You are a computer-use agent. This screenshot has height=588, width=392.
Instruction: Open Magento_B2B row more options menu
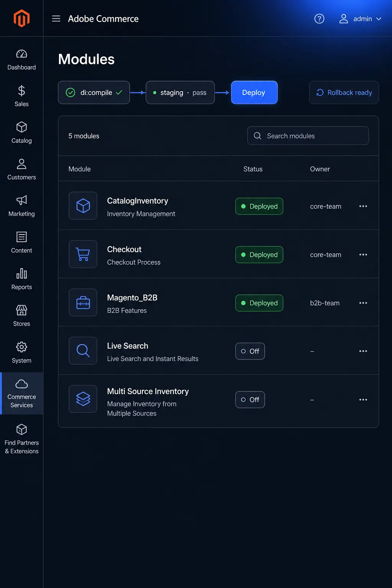click(363, 303)
